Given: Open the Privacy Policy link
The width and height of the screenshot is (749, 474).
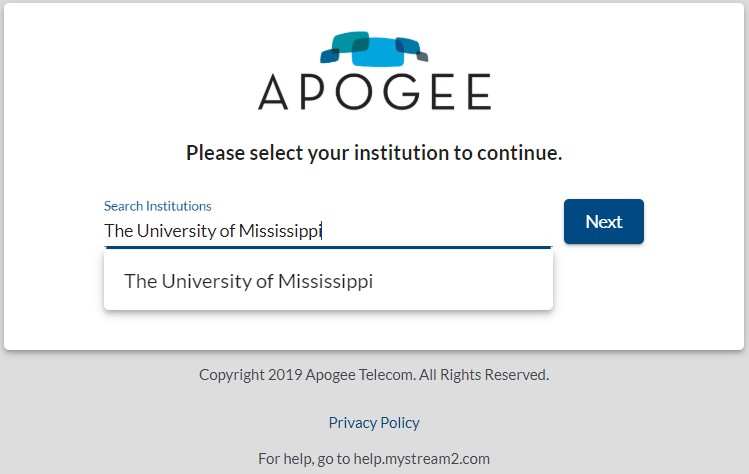Looking at the screenshot, I should click(374, 422).
